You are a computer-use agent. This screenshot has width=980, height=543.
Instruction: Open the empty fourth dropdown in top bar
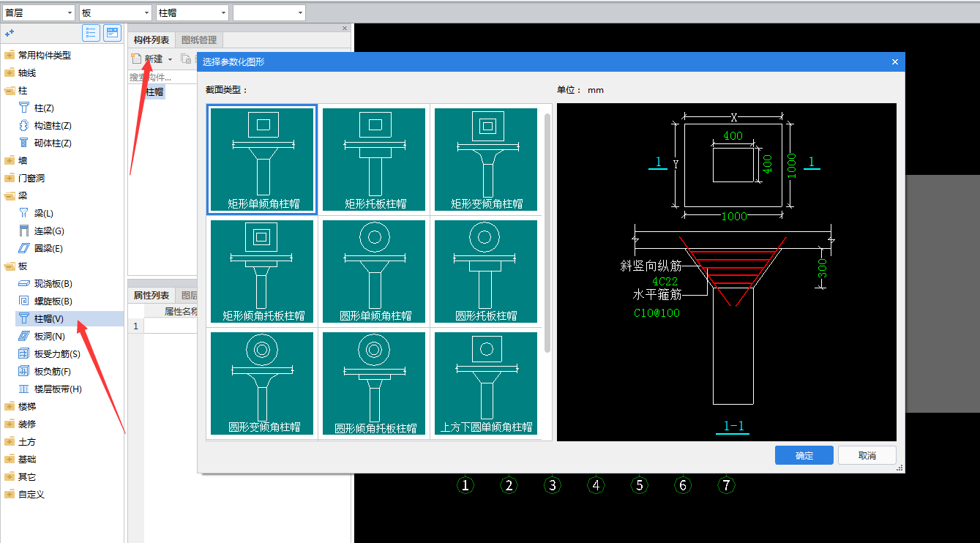tap(269, 12)
